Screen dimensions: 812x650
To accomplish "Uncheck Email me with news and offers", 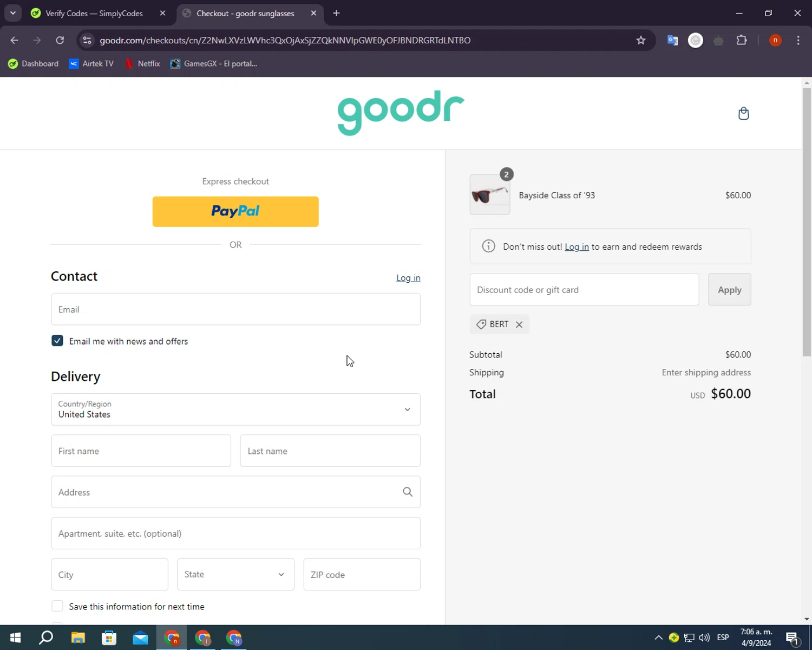I will pyautogui.click(x=57, y=341).
